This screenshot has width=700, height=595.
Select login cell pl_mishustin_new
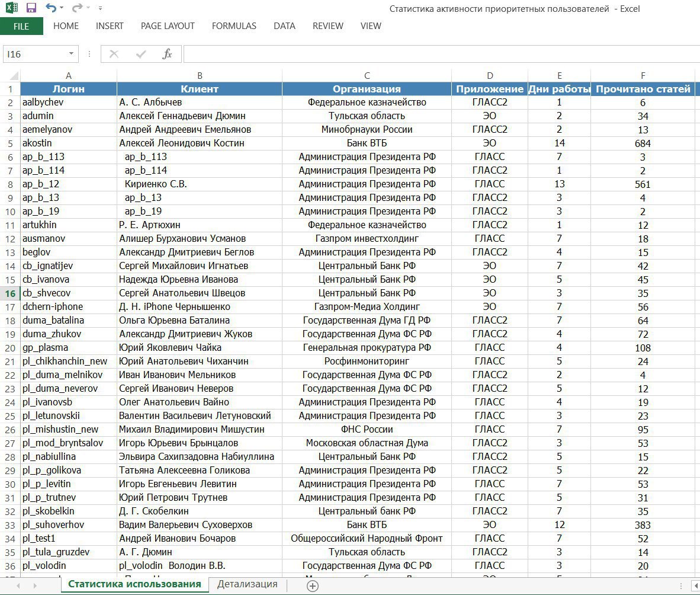point(69,429)
